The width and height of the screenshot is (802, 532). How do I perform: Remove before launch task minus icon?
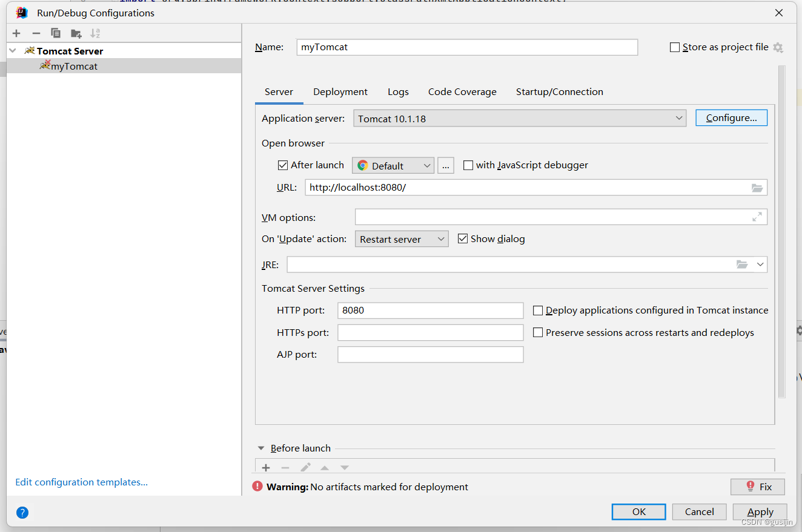(285, 467)
